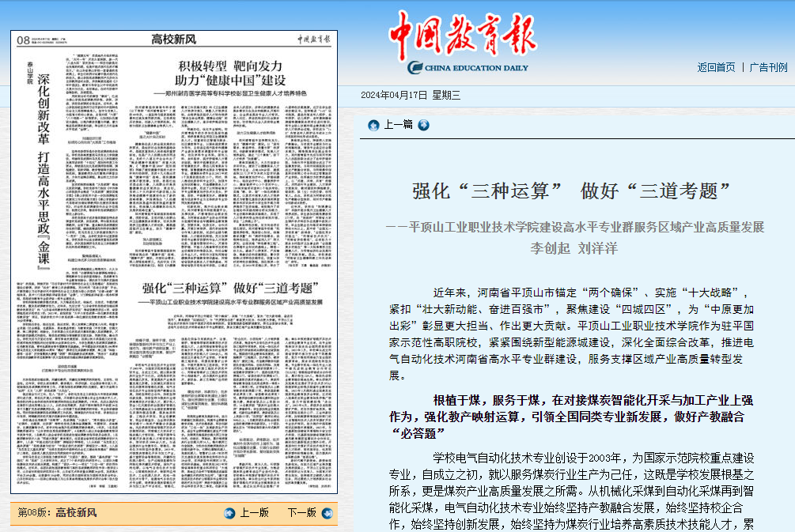Click the bold paragraph starting 根植于煤，服务于煤
The width and height of the screenshot is (795, 532).
(x=571, y=417)
